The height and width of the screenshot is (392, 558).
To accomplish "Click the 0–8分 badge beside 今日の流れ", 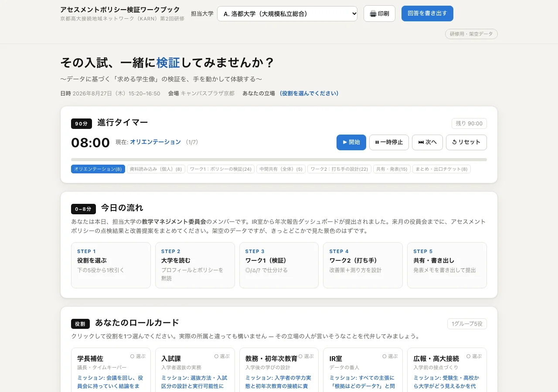I will (x=83, y=209).
